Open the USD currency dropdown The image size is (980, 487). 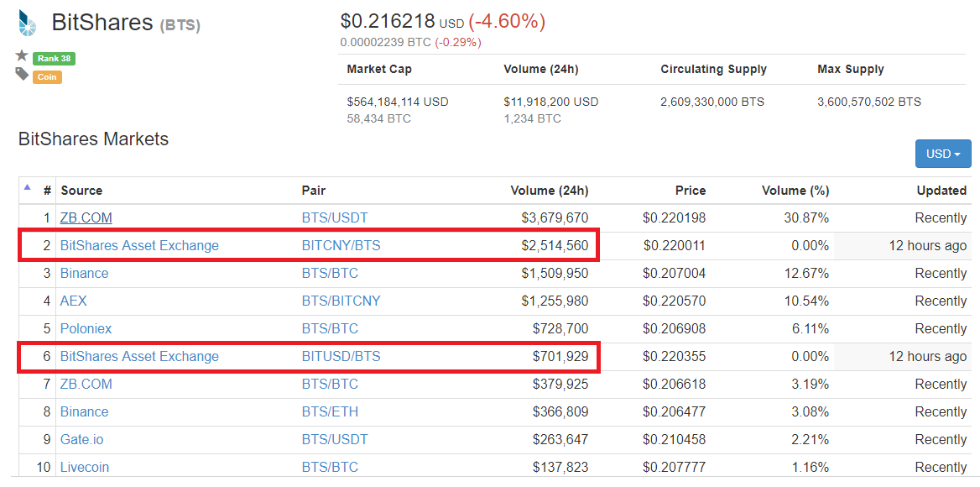[942, 154]
